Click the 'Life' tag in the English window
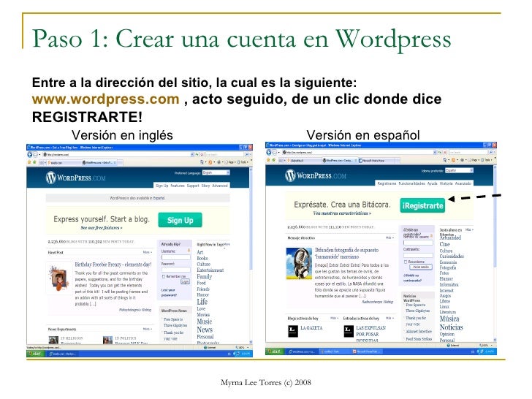 202,302
